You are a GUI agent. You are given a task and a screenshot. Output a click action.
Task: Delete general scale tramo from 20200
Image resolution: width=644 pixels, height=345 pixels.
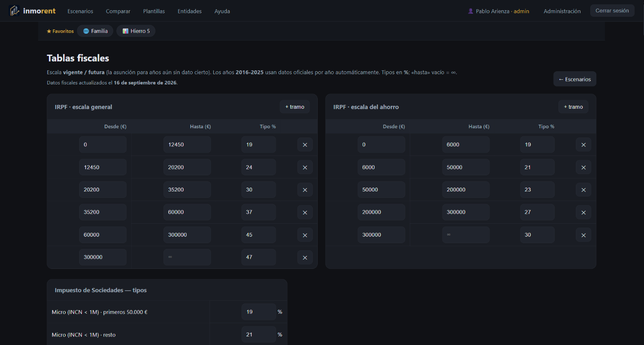pos(305,190)
